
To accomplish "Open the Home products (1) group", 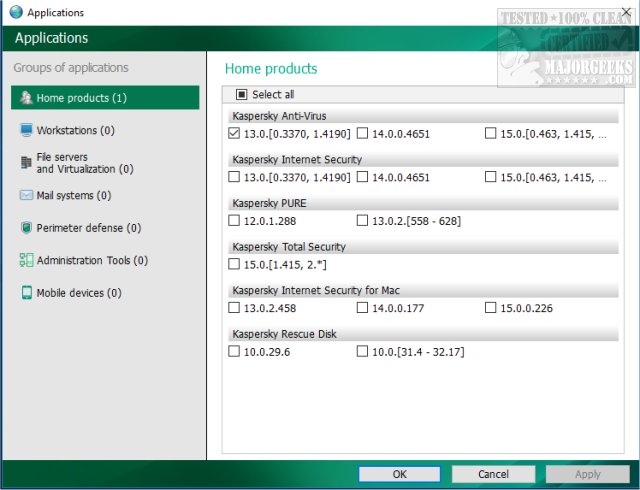I will pyautogui.click(x=105, y=98).
